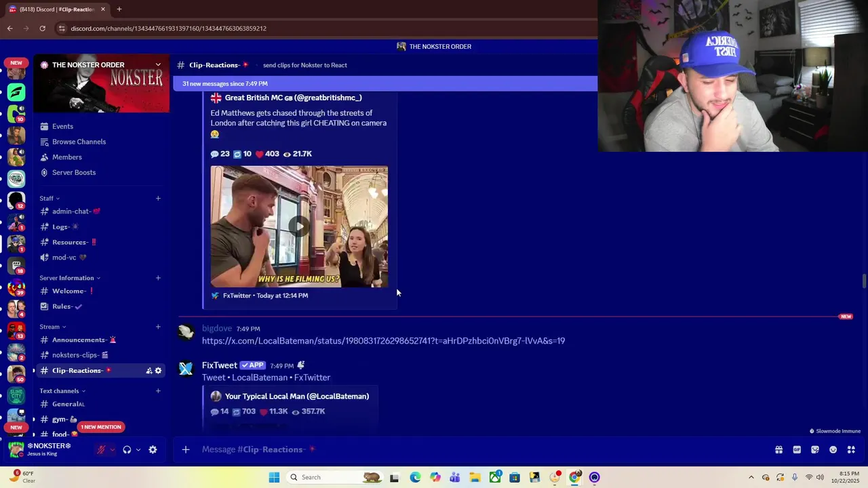Open the gift Nitro icon in message bar

tap(778, 449)
